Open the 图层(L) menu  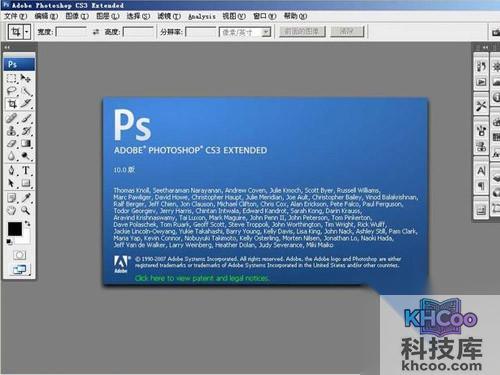tap(108, 16)
